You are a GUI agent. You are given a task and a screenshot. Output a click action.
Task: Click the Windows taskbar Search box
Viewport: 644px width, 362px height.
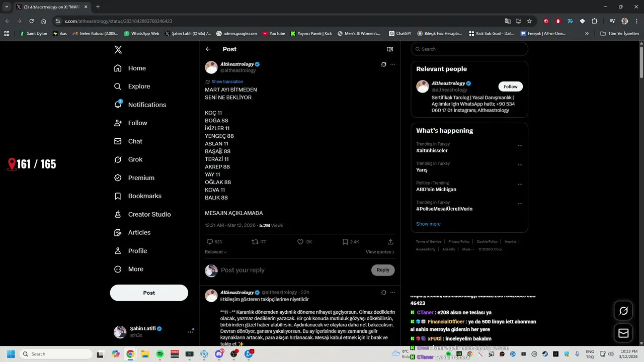click(55, 354)
